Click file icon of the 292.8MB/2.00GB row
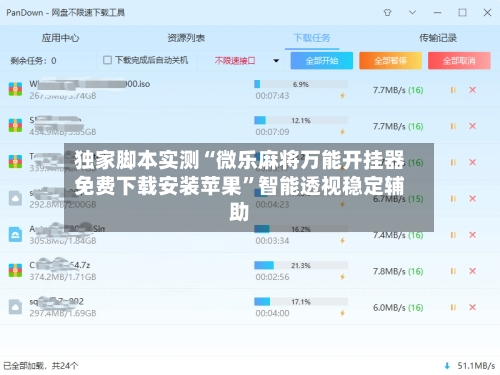 15,198
